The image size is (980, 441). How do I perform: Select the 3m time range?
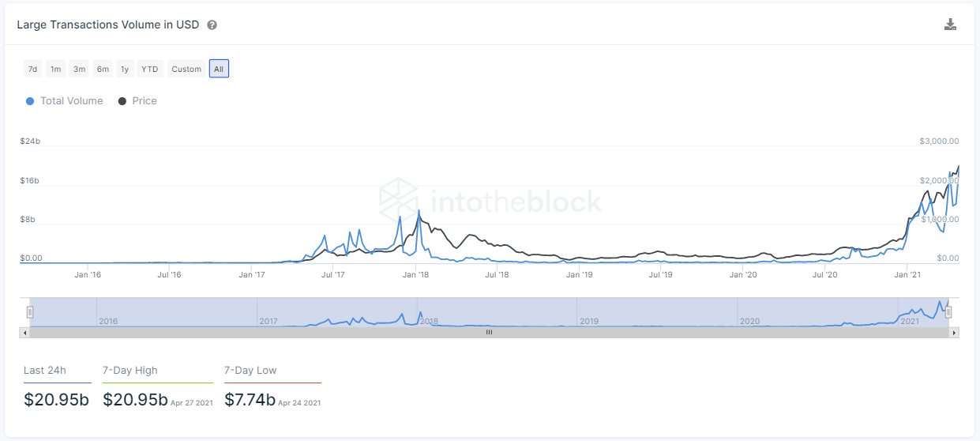[x=79, y=70]
